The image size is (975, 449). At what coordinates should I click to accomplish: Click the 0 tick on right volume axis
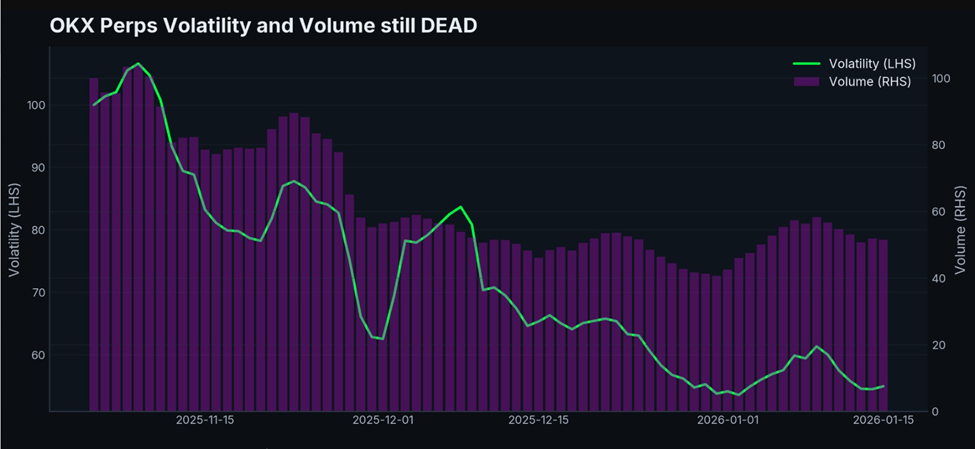933,412
